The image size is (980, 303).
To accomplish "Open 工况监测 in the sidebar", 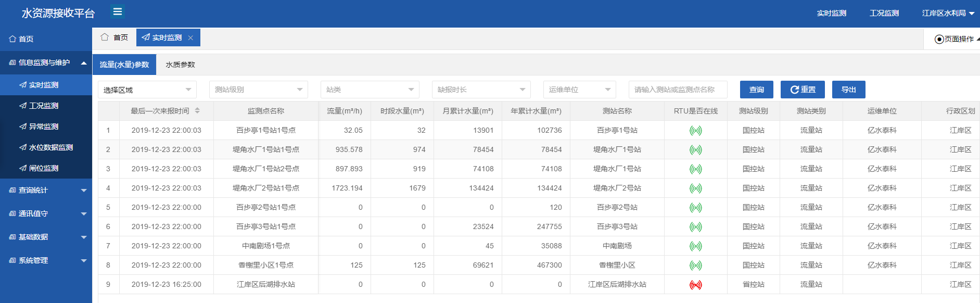I will click(44, 106).
